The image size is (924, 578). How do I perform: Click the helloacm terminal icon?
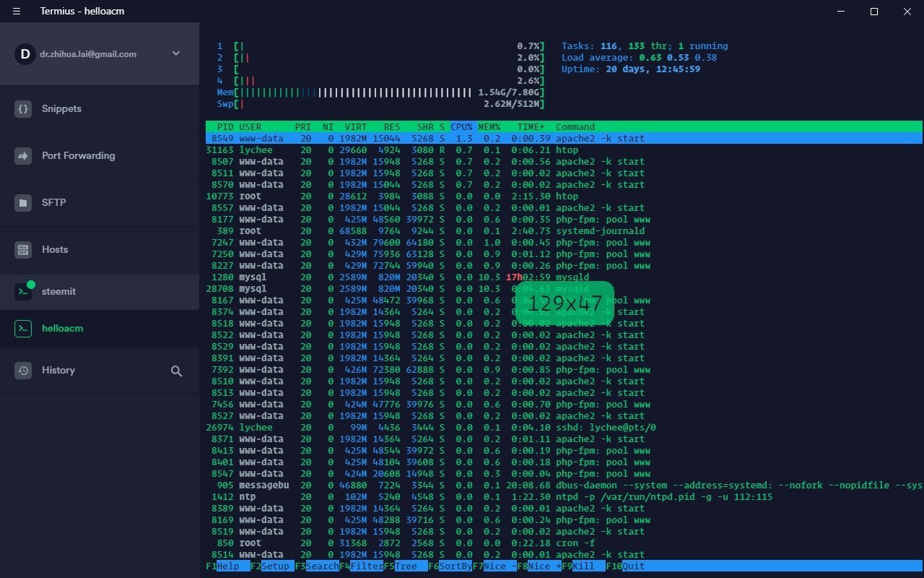[23, 328]
